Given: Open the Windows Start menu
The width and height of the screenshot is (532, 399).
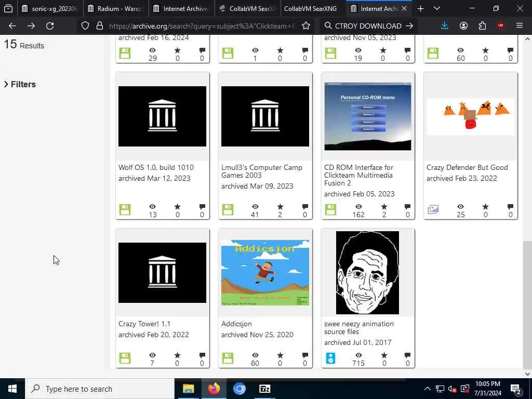Looking at the screenshot, I should pyautogui.click(x=12, y=389).
